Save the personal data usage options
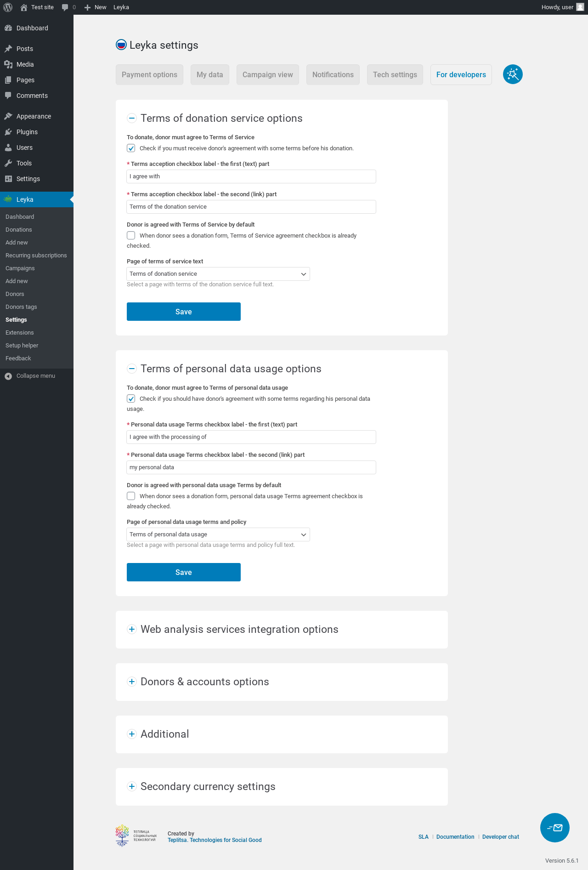Image resolution: width=588 pixels, height=870 pixels. coord(184,572)
